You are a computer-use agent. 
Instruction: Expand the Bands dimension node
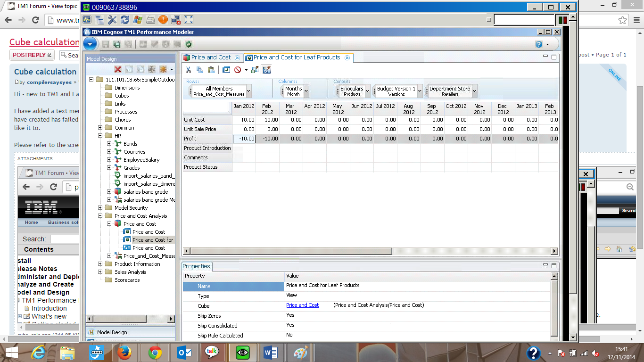pos(109,144)
